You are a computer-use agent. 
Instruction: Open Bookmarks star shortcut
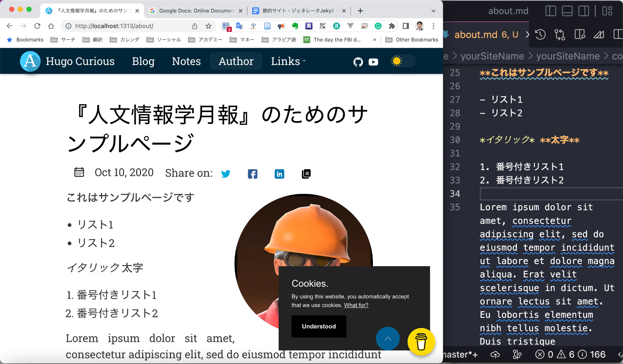pyautogui.click(x=25, y=39)
